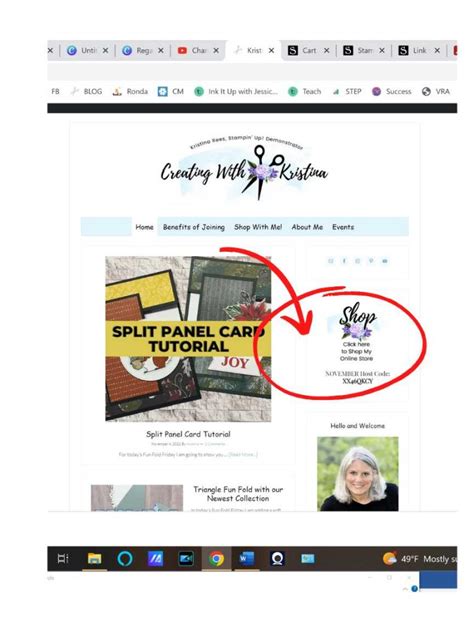Open the Zoom app taskbar icon

[x=186, y=559]
